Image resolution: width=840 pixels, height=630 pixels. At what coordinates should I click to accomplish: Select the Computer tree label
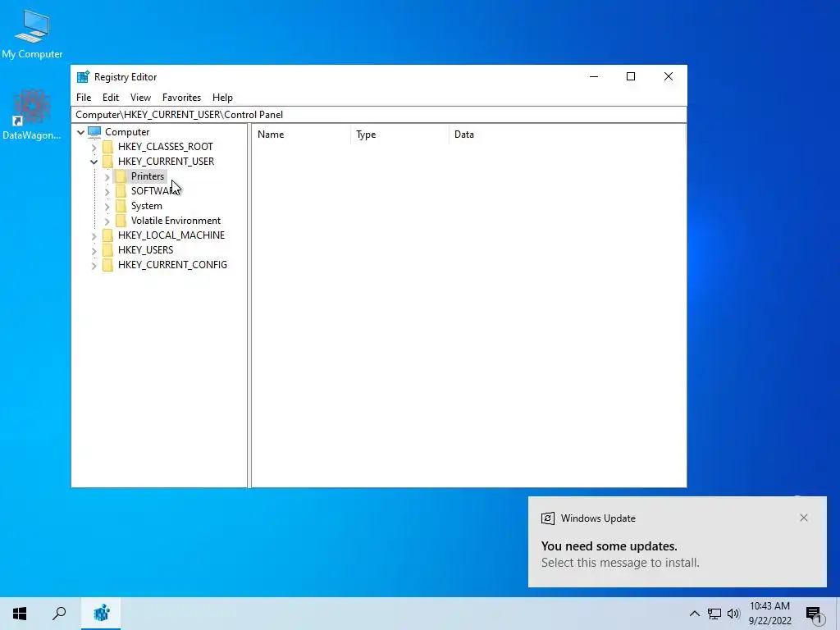pos(127,132)
